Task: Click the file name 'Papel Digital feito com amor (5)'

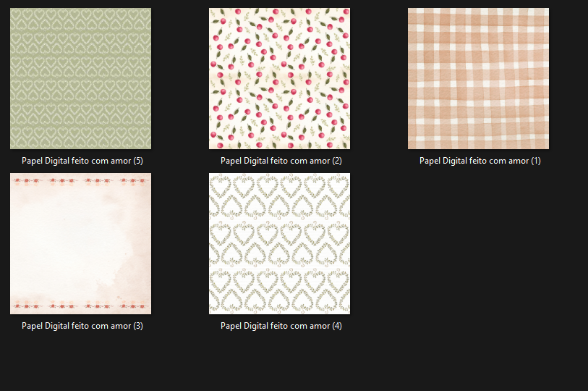Action: click(82, 161)
